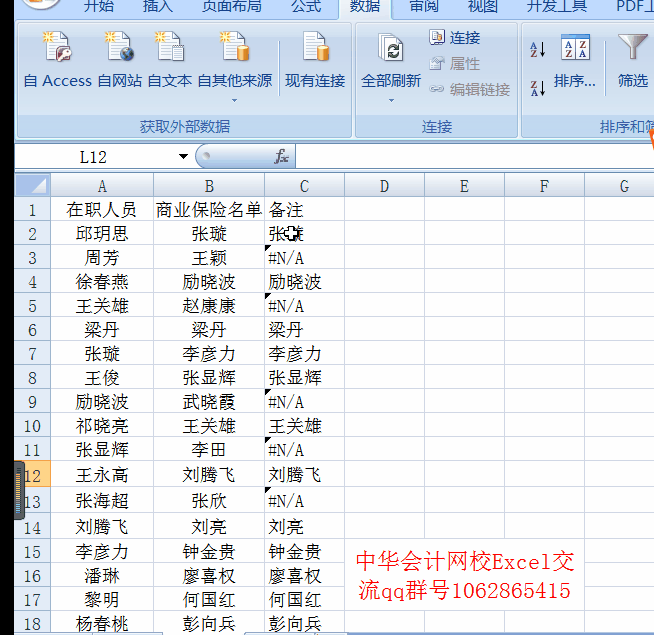This screenshot has height=635, width=654.
Task: Click cell A4 徐春燕
Action: 102,281
